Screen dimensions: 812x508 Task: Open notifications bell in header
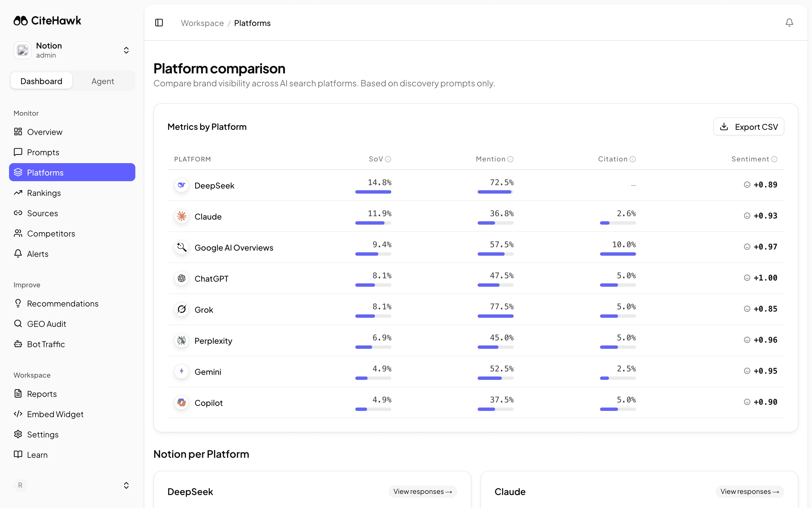pyautogui.click(x=789, y=23)
